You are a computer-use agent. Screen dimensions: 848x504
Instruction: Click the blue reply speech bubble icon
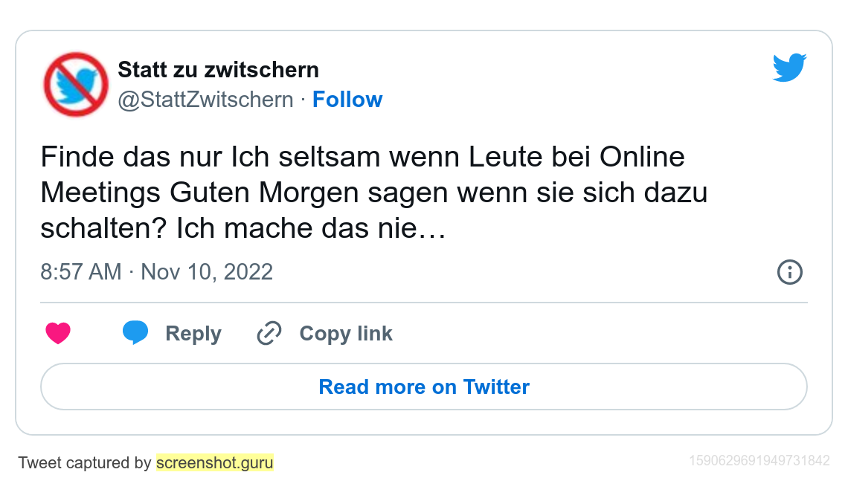[x=135, y=333]
